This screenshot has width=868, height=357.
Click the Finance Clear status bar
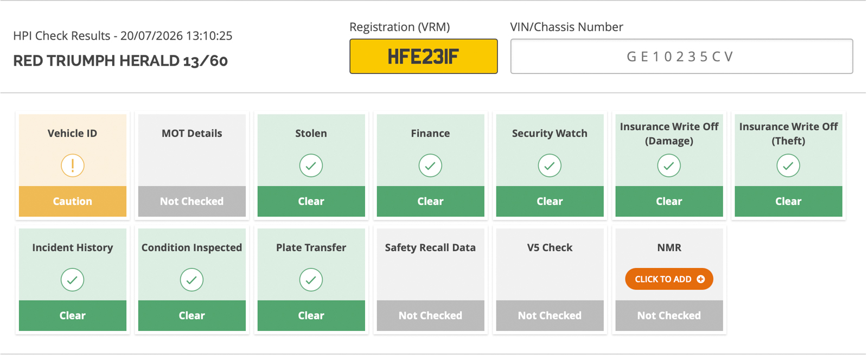(431, 201)
